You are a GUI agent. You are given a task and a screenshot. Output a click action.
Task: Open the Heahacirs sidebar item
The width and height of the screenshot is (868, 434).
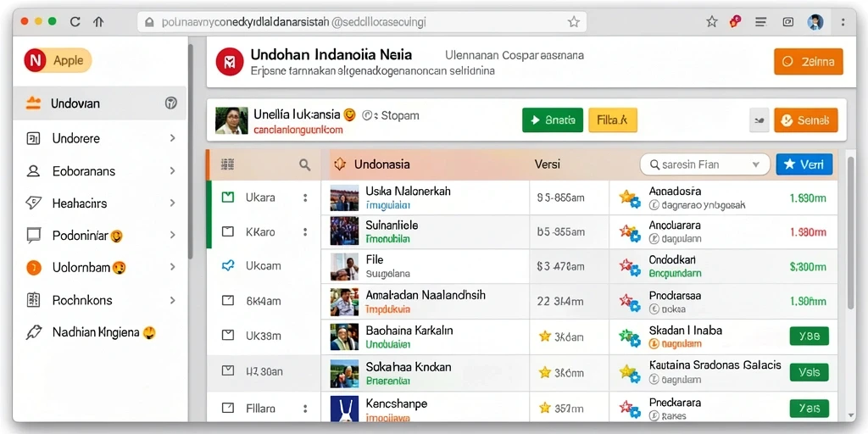(x=100, y=203)
